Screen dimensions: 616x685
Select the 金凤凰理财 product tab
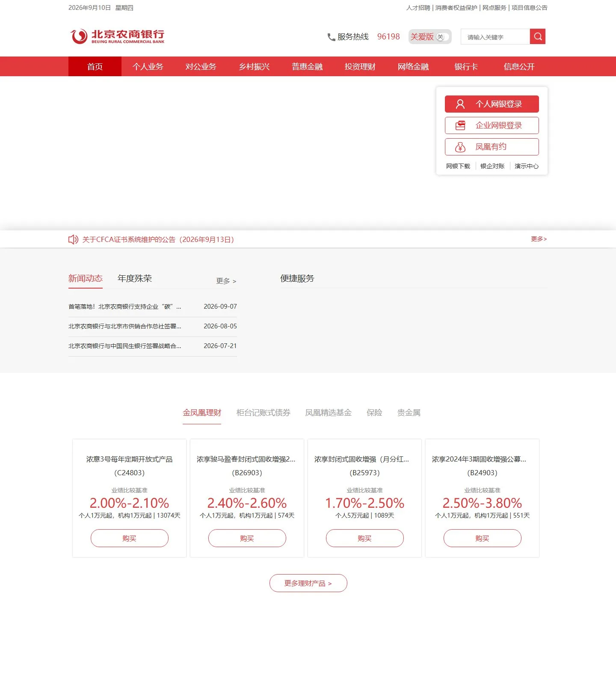tap(202, 413)
